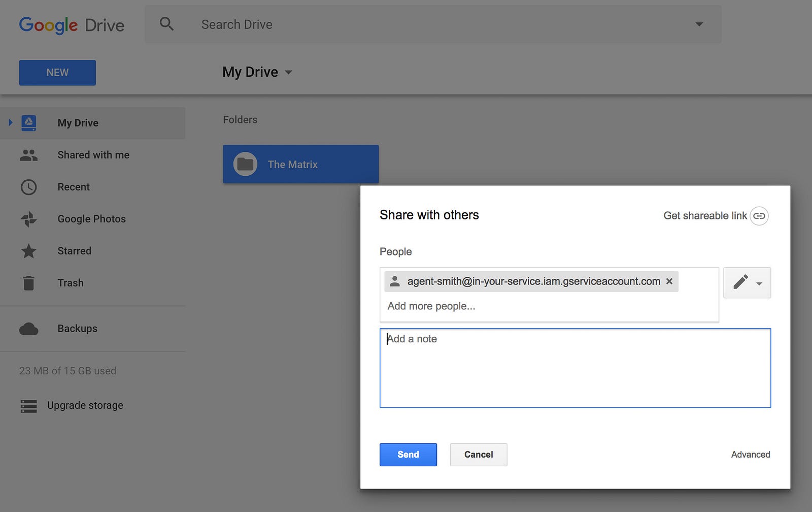This screenshot has height=512, width=812.
Task: Click Get shareable link
Action: pos(705,216)
